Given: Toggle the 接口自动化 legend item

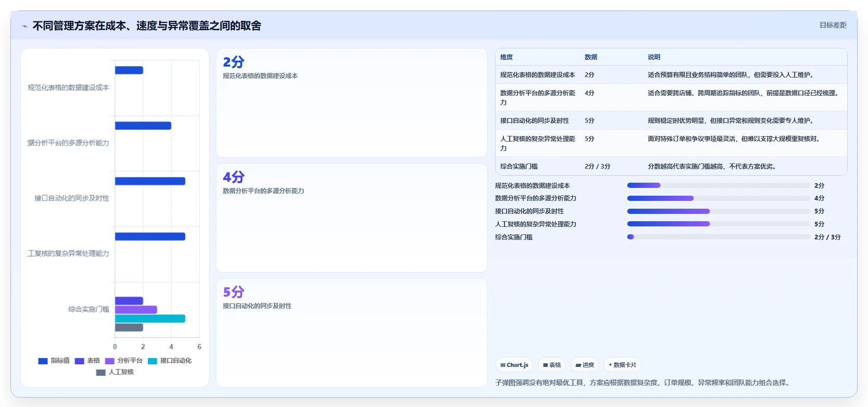Looking at the screenshot, I should pos(170,361).
